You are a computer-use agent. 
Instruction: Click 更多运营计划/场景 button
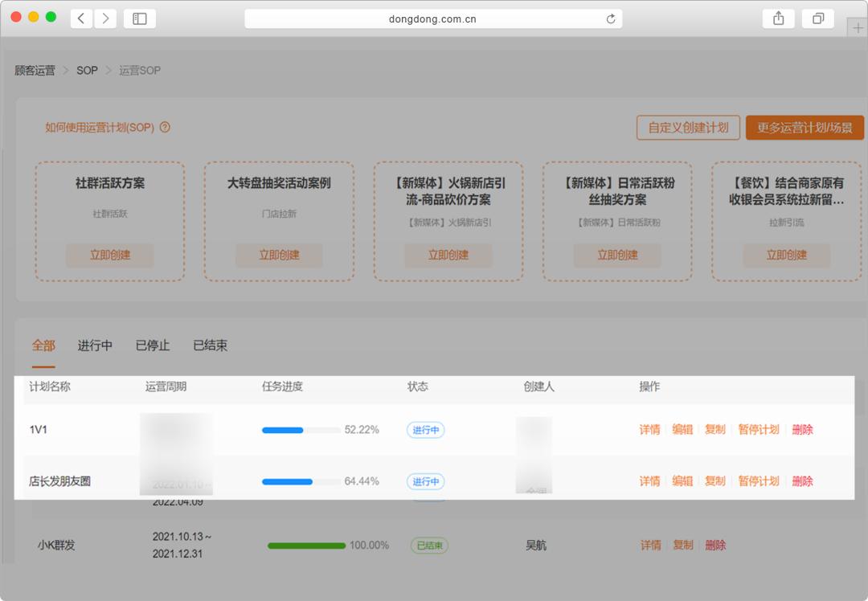coord(805,128)
